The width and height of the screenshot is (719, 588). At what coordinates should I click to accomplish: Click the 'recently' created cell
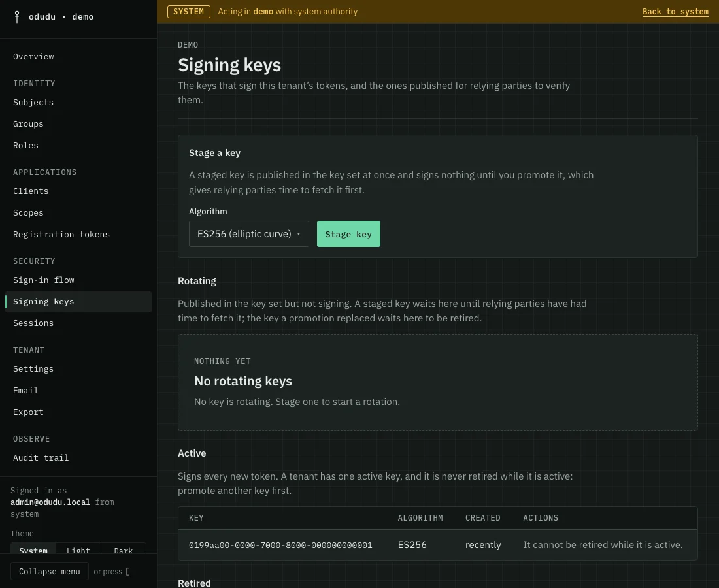[x=483, y=545]
